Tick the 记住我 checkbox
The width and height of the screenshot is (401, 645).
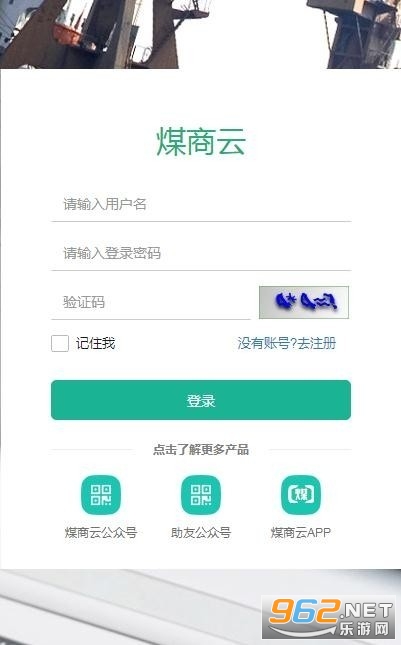60,343
